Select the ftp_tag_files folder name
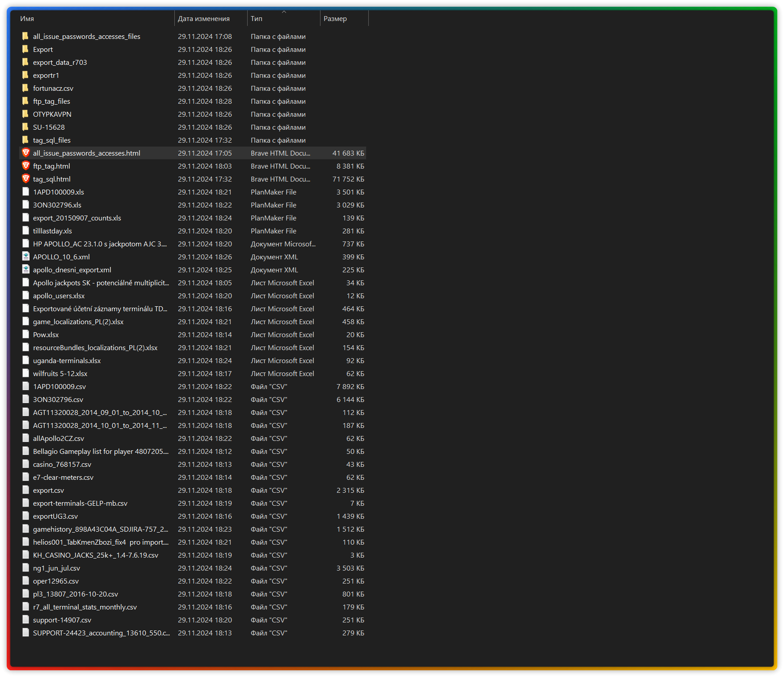The image size is (784, 677). [51, 101]
